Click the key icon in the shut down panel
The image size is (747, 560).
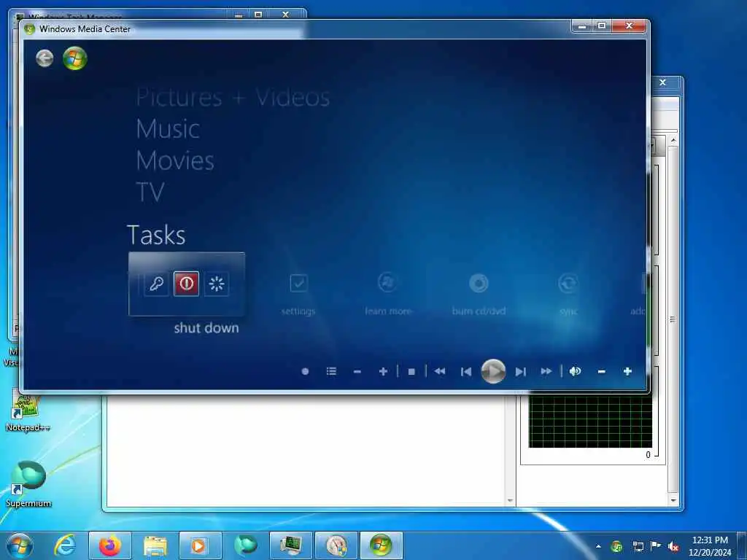[156, 284]
